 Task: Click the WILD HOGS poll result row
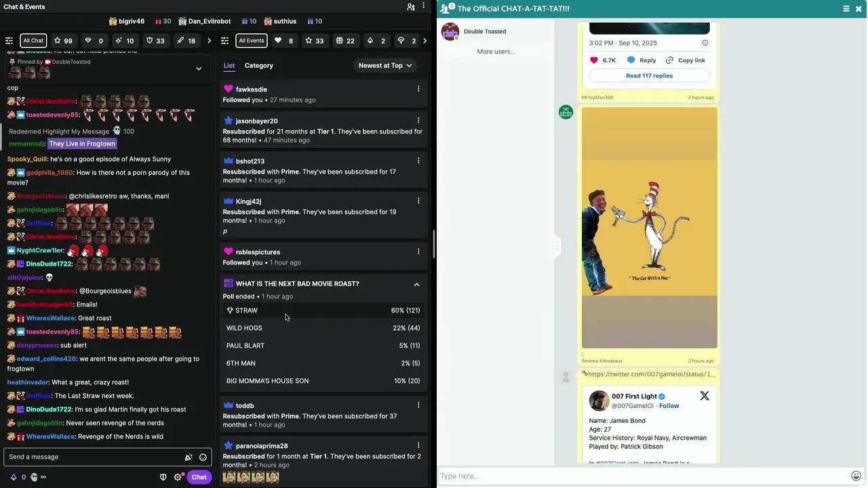(323, 328)
